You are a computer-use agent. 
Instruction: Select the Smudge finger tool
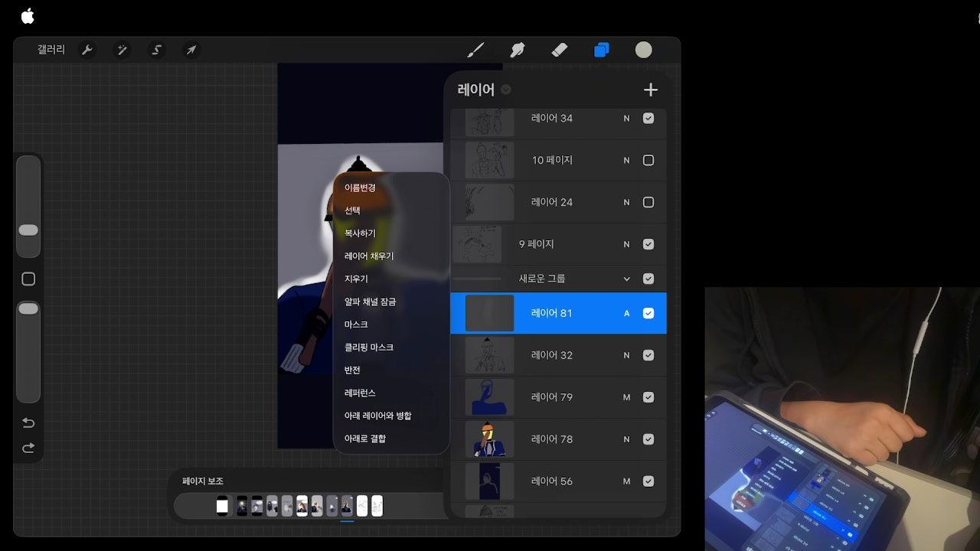518,50
